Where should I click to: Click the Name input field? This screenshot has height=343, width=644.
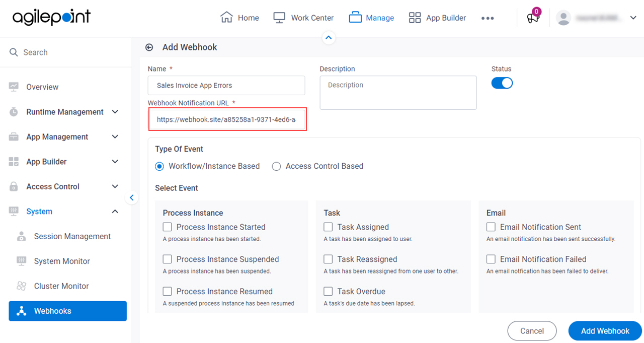(226, 86)
